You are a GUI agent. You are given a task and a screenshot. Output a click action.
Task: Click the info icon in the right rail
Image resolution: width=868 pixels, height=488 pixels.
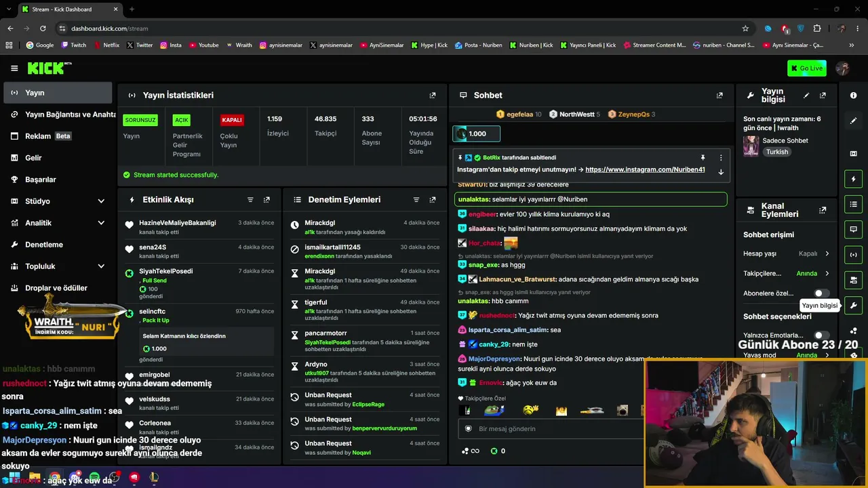tap(853, 96)
